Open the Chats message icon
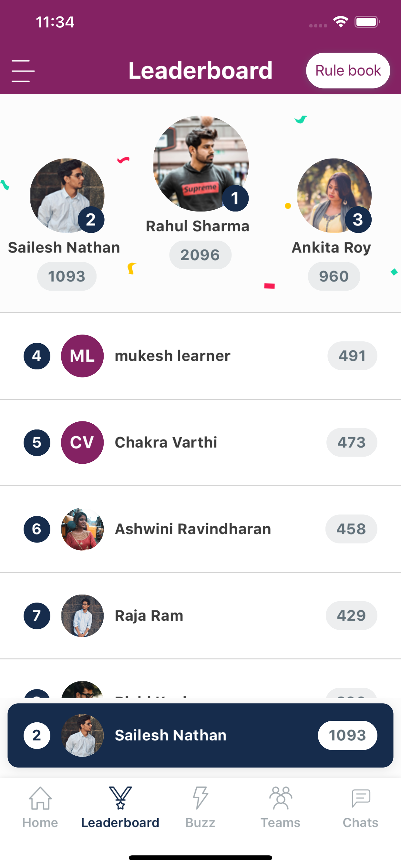 (x=361, y=798)
